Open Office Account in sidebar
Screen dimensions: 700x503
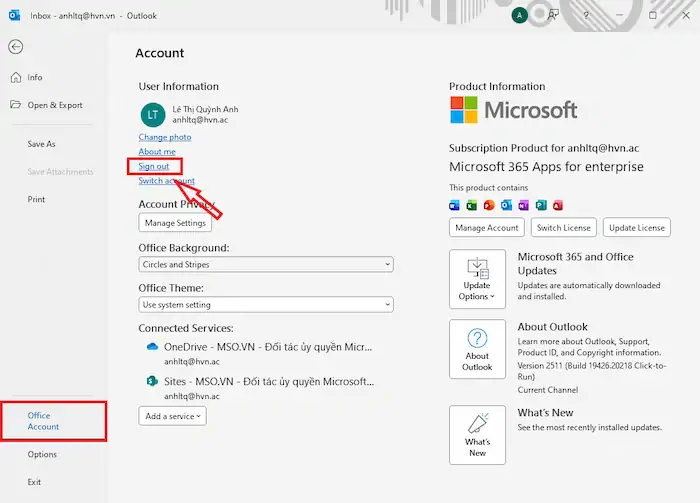point(54,421)
